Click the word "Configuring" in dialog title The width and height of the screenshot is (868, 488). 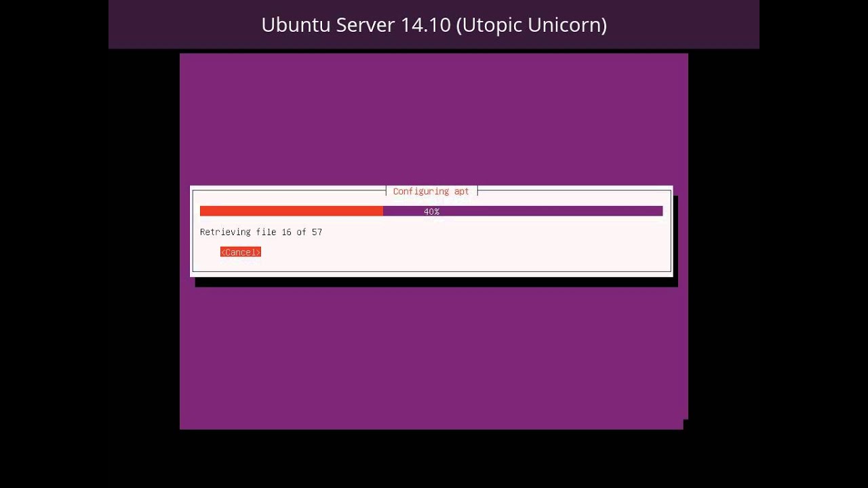point(420,191)
